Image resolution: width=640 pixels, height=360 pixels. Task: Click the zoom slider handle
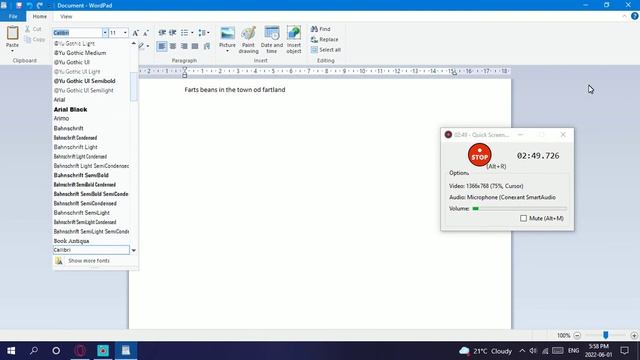tap(606, 335)
